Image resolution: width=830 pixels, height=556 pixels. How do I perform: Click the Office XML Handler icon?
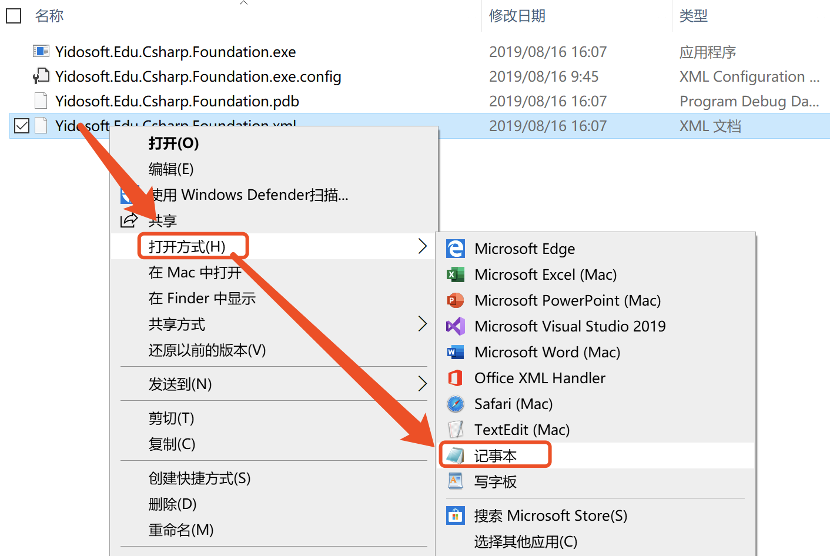[455, 378]
